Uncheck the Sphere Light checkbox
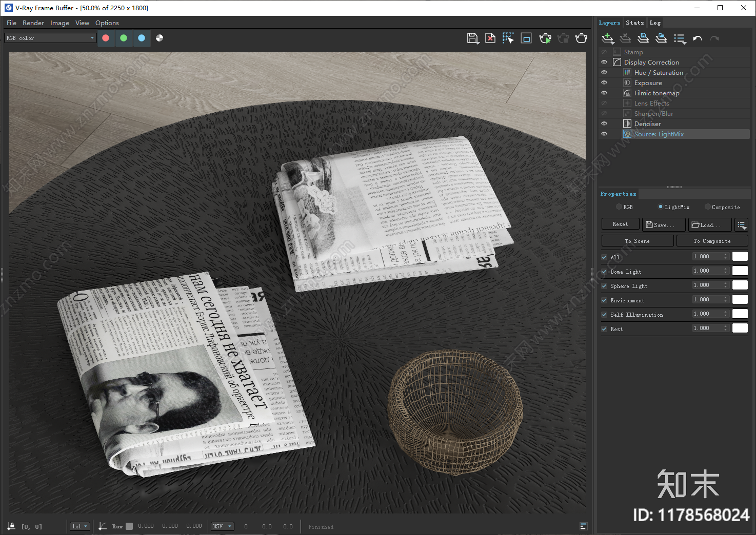The width and height of the screenshot is (756, 535). 604,286
